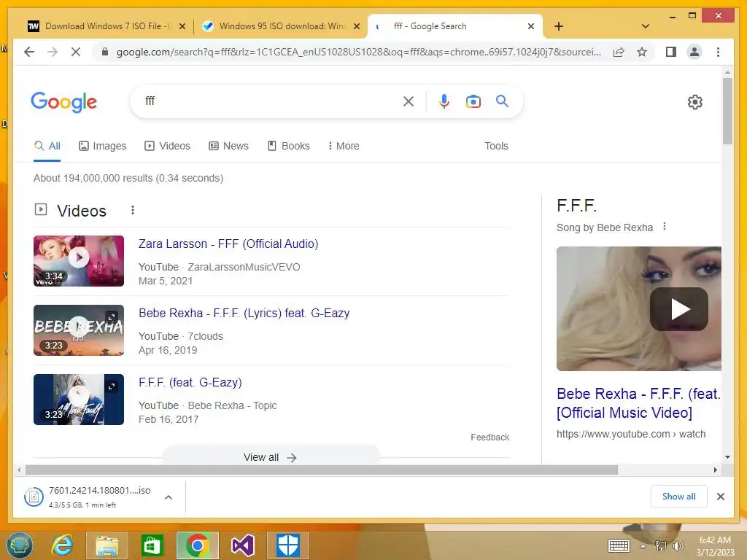Image resolution: width=747 pixels, height=560 pixels.
Task: Open a new tab with plus
Action: [x=559, y=26]
